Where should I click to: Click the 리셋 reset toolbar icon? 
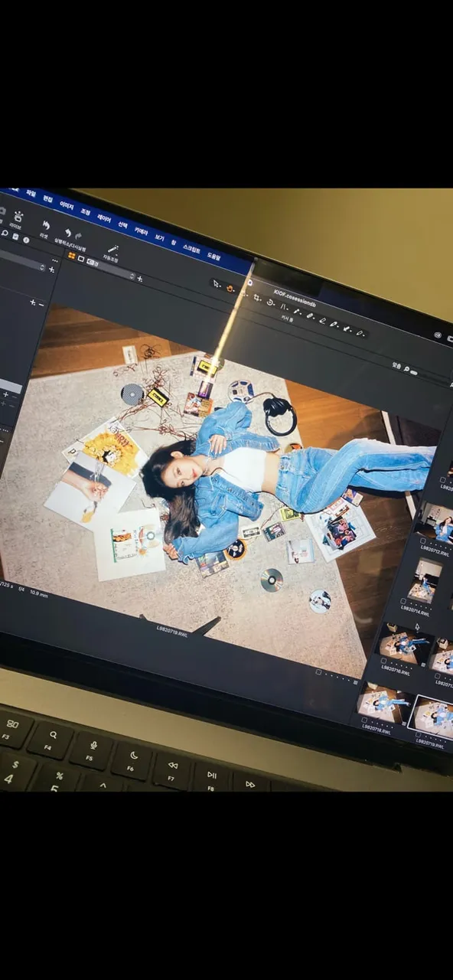[x=45, y=226]
